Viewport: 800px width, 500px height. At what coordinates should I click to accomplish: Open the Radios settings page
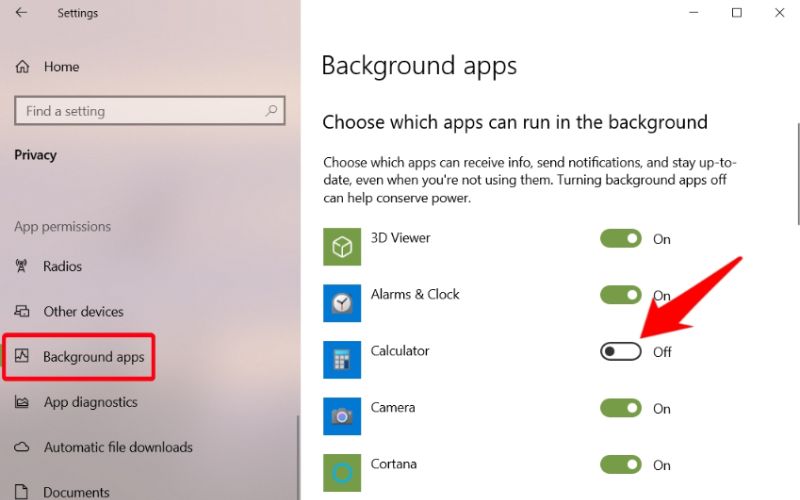62,266
